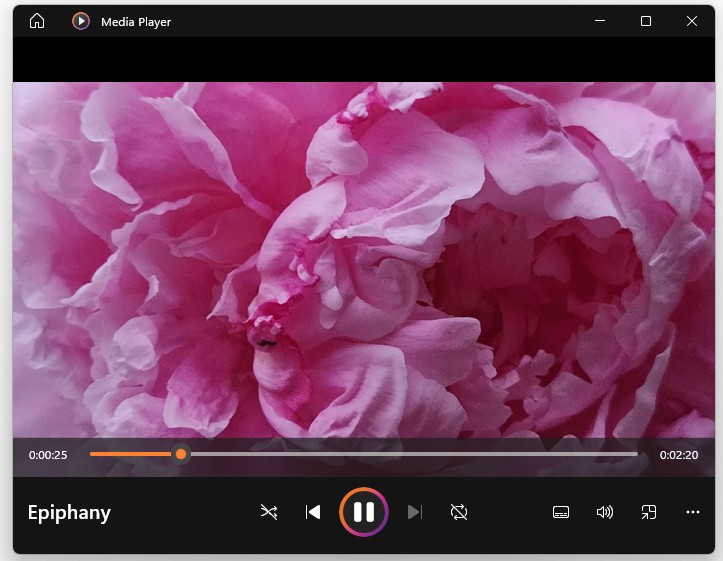Toggle repeat mode

459,512
